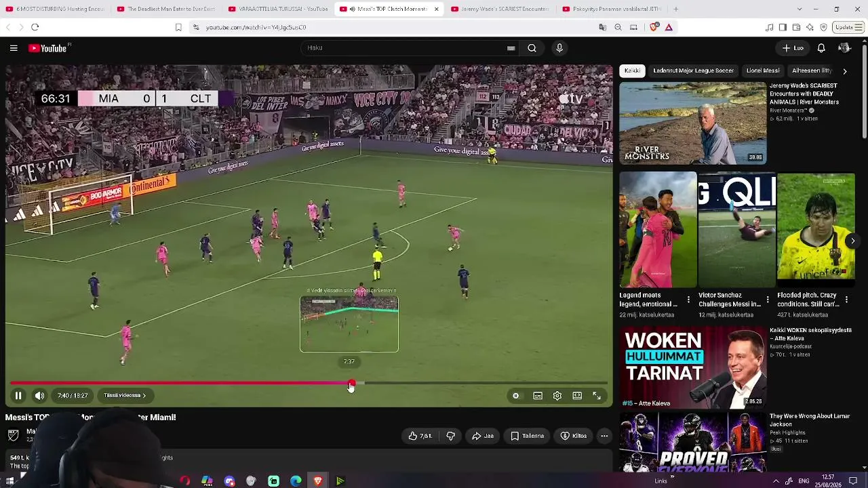Dislike the video

coord(451,436)
